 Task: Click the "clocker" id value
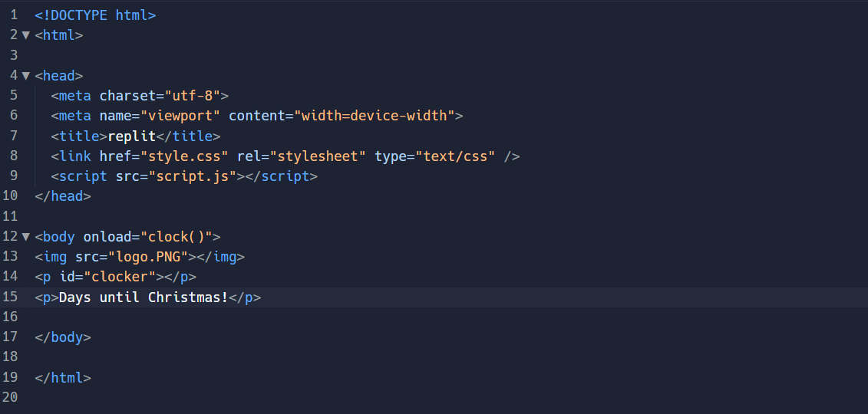(x=120, y=276)
